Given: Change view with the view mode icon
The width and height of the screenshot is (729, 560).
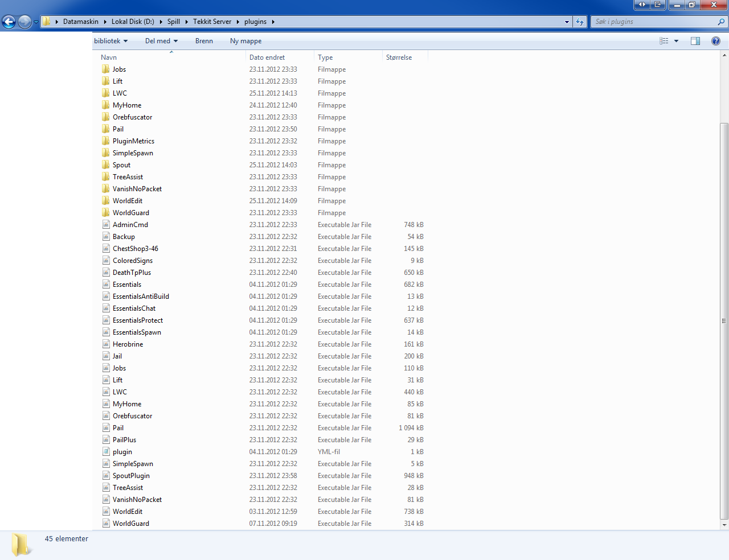Looking at the screenshot, I should click(664, 41).
